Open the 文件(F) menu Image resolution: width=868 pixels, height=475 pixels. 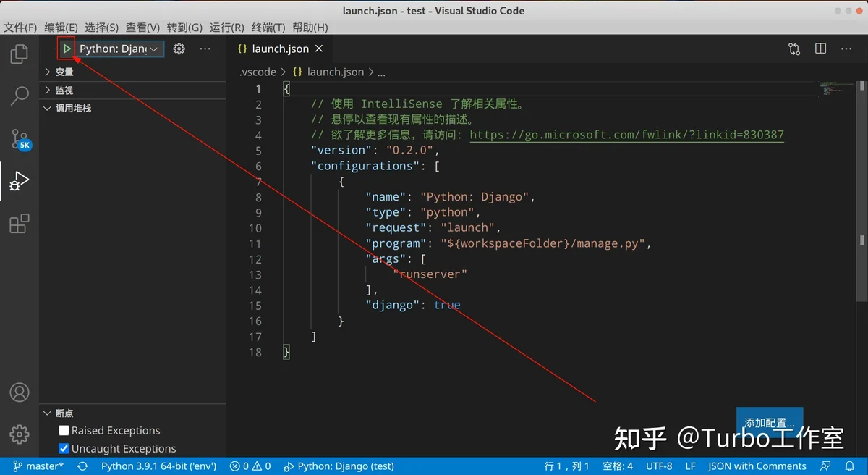tap(20, 27)
